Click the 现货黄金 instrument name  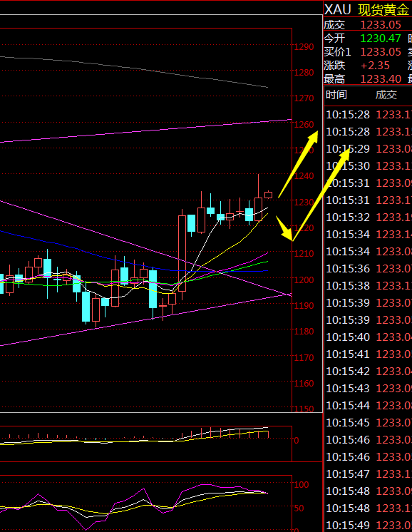[383, 9]
